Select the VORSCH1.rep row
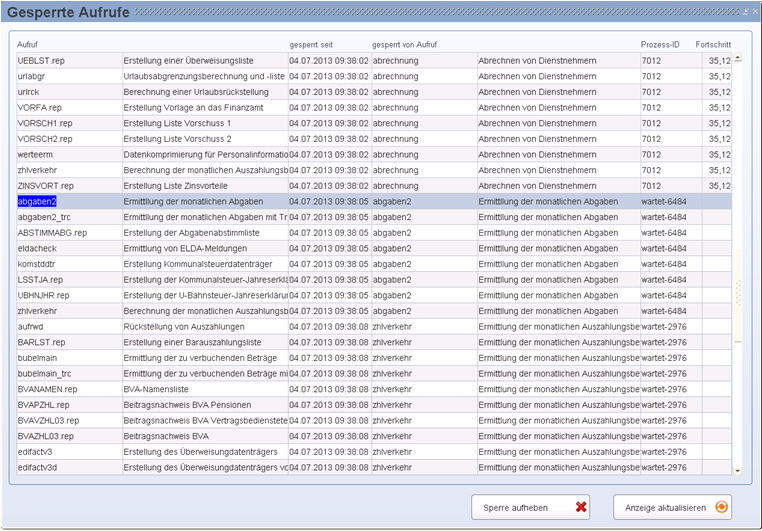The width and height of the screenshot is (762, 531). [x=374, y=123]
